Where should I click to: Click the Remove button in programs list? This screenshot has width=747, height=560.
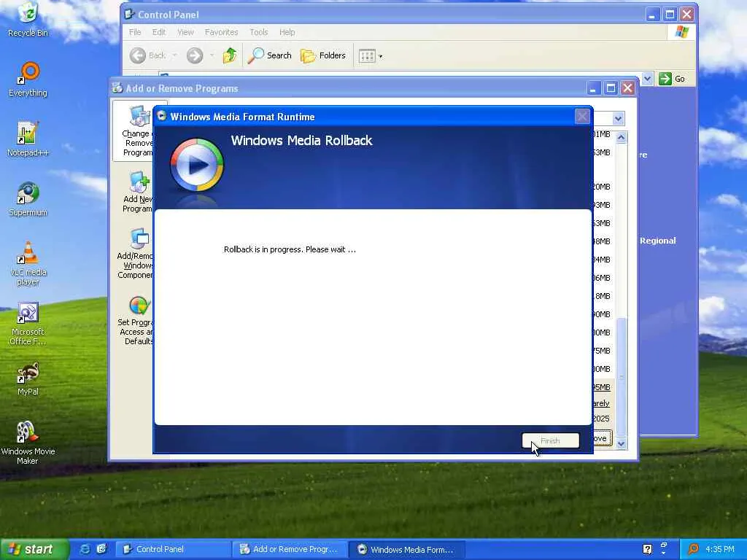[x=602, y=438]
